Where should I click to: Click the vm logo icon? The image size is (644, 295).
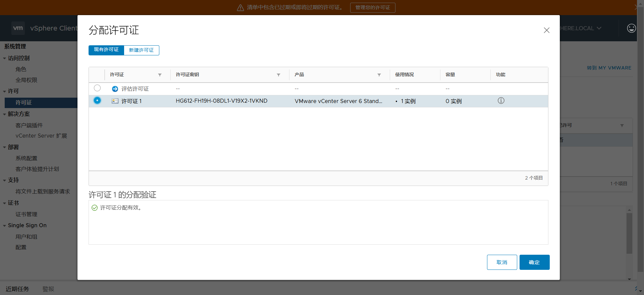[x=18, y=28]
